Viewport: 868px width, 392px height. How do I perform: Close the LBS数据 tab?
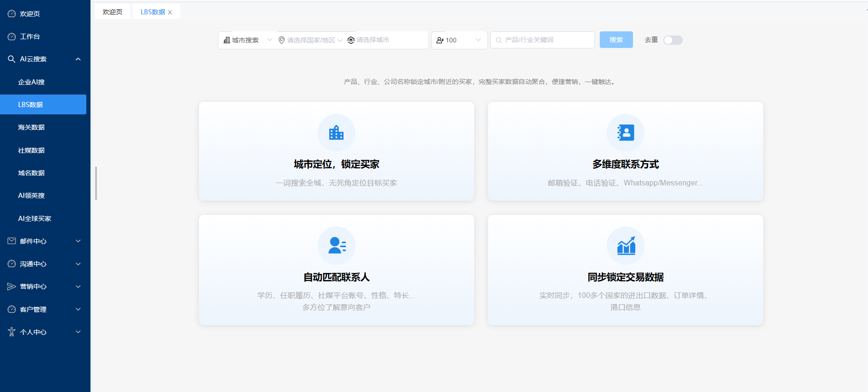pyautogui.click(x=170, y=12)
